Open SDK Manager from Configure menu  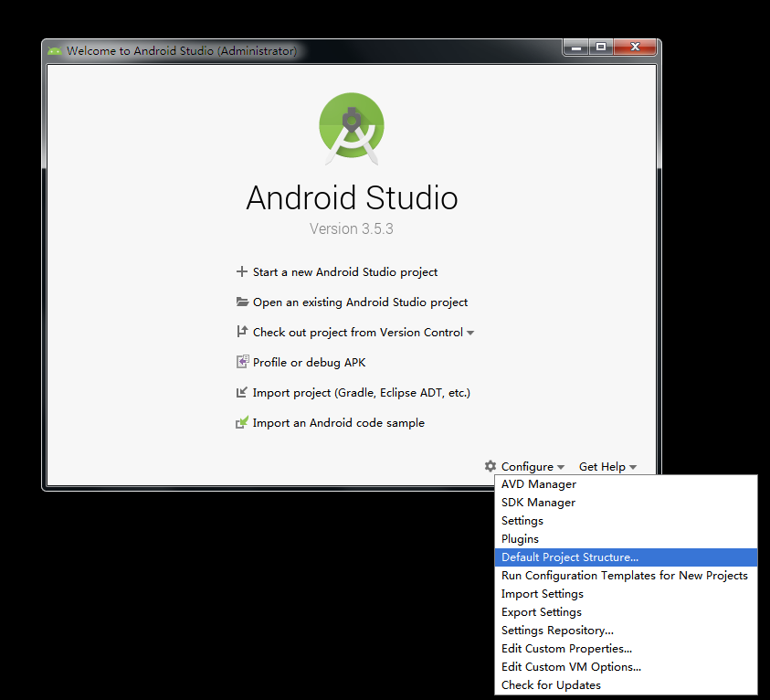pyautogui.click(x=626, y=503)
